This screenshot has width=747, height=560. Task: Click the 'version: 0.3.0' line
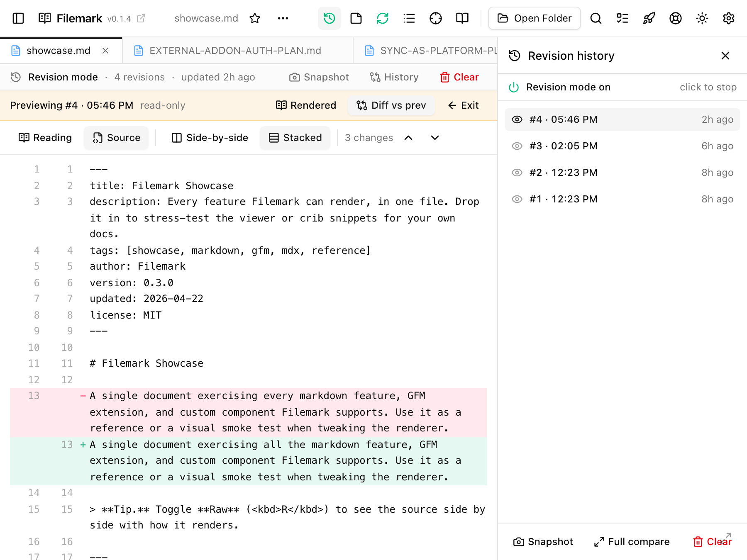(132, 283)
